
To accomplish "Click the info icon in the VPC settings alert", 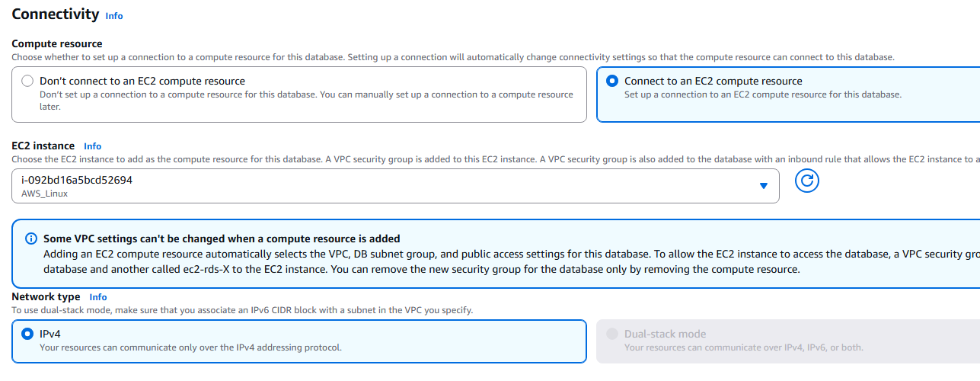I will coord(31,239).
